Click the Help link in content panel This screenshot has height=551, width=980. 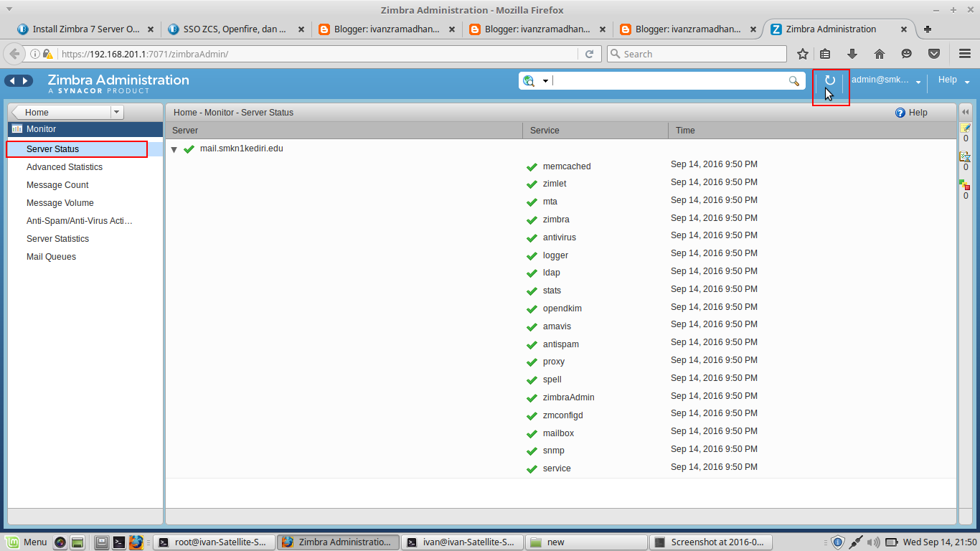911,113
